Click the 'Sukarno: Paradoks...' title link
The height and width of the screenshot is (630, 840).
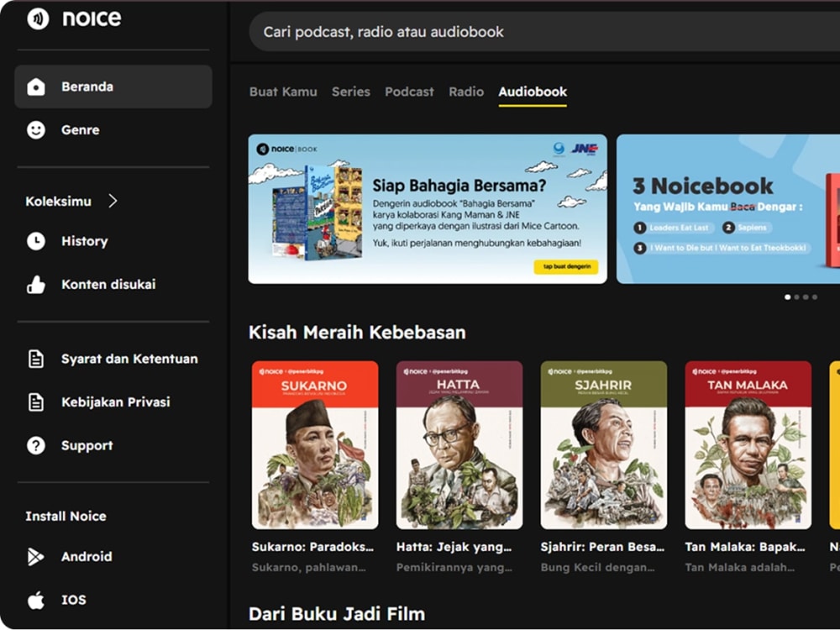pos(312,547)
